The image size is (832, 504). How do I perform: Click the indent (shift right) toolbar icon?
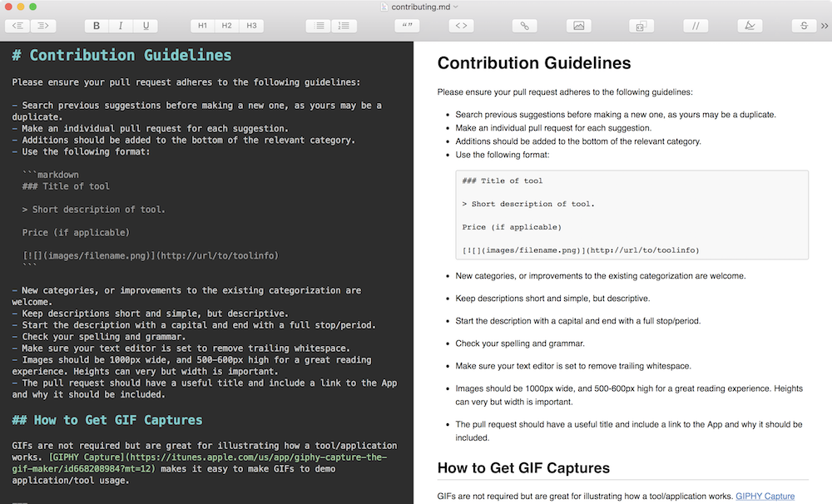(43, 26)
